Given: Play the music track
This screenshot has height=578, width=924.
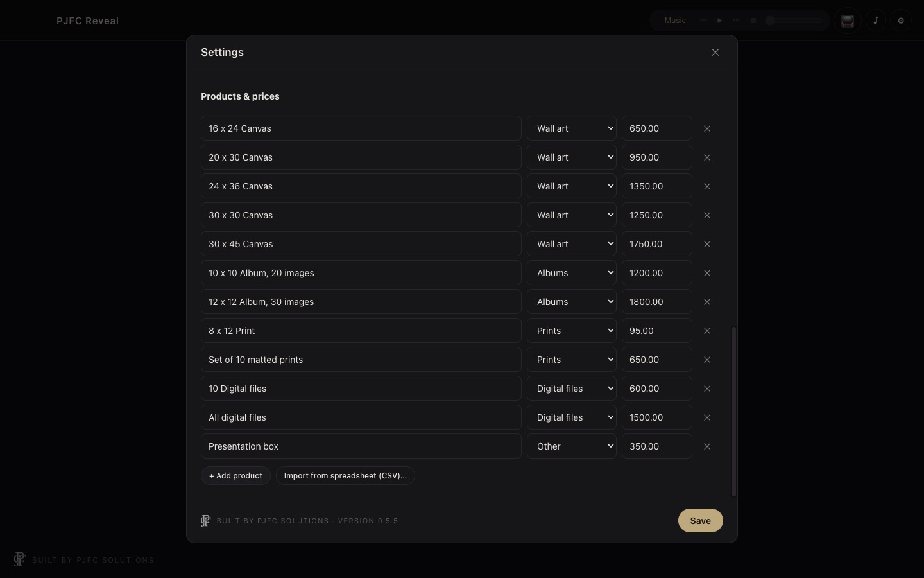Looking at the screenshot, I should click(720, 21).
